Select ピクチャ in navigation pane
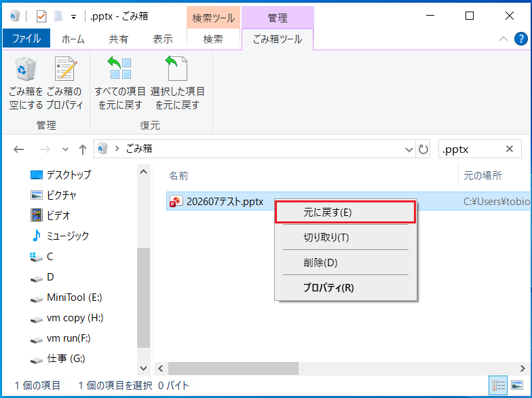This screenshot has height=398, width=532. [54, 196]
